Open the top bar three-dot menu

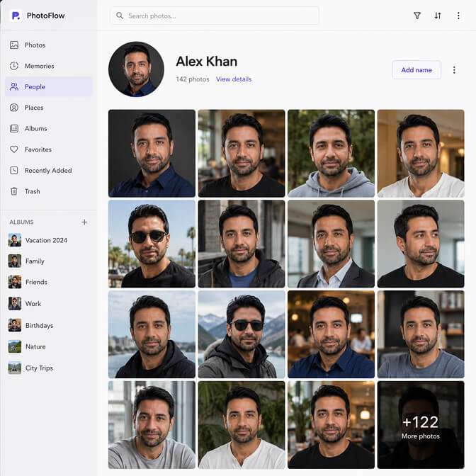pos(458,16)
